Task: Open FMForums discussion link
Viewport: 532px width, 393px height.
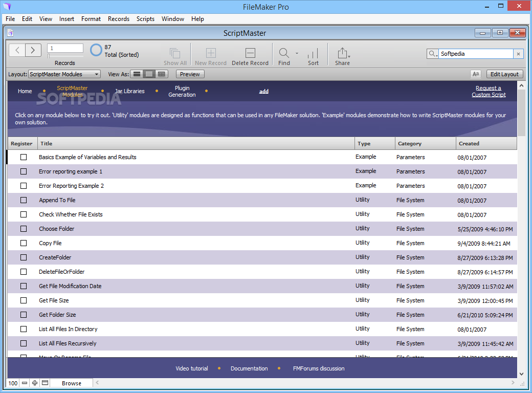Action: 319,368
